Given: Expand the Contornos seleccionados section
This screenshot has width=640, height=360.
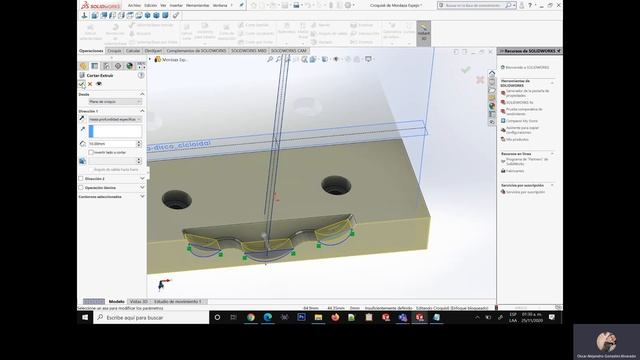Looking at the screenshot, I should (x=142, y=197).
